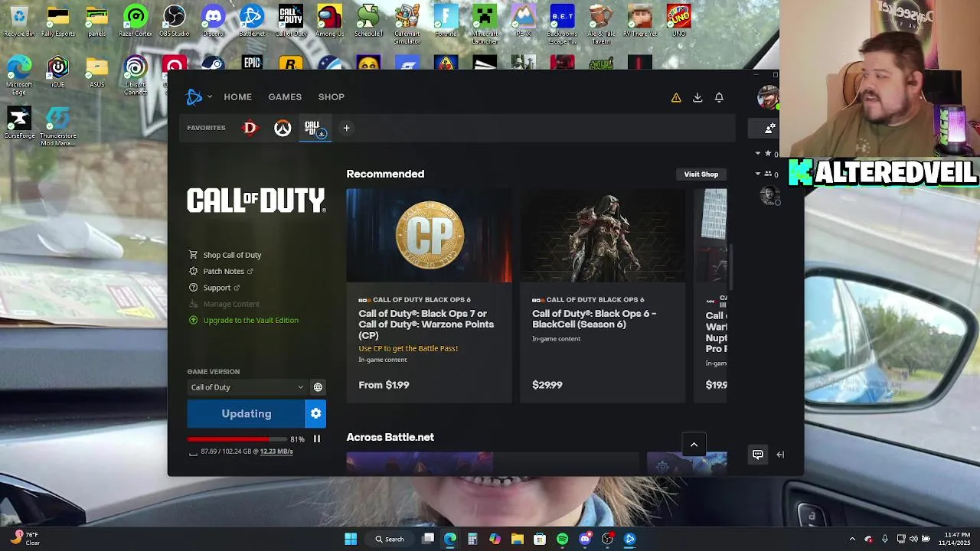This screenshot has height=551, width=980.
Task: Collapse the favorite friends group
Action: [758, 154]
